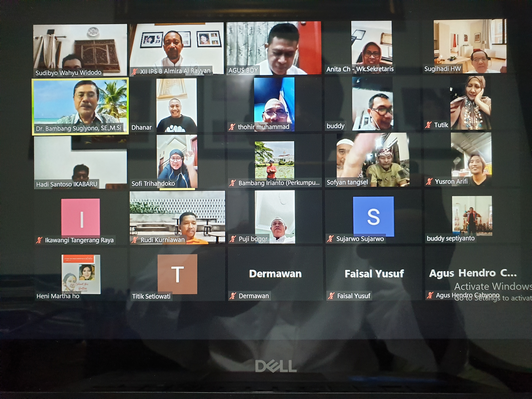Click the brown T avatar of Titik Setiowati
This screenshot has height=399, width=532.
pyautogui.click(x=177, y=274)
